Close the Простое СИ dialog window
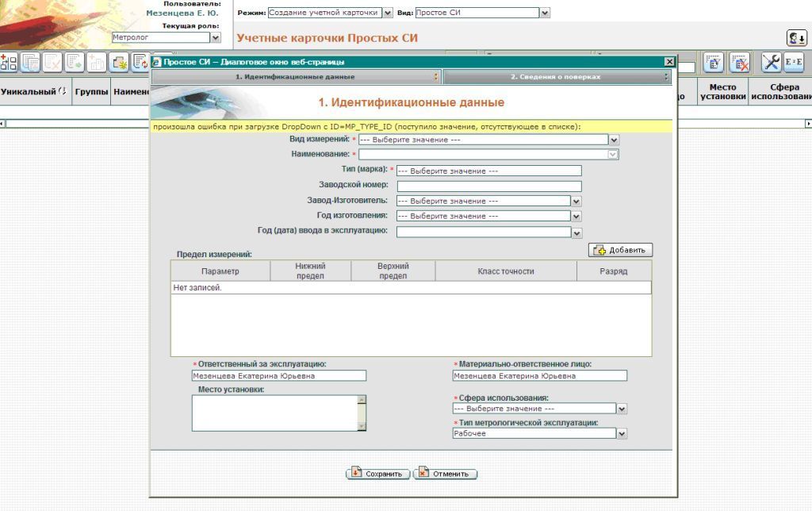 pos(669,61)
